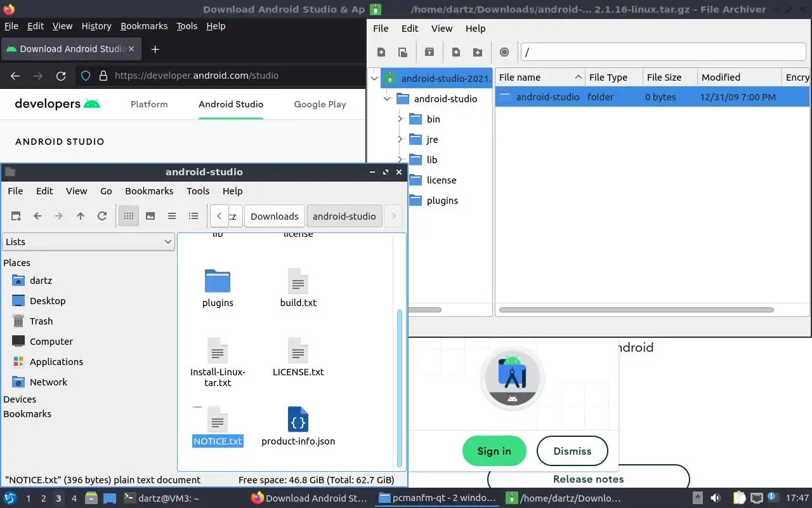Viewport: 812px width, 508px height.
Task: Switch to the Platform tab on developers site
Action: click(149, 104)
